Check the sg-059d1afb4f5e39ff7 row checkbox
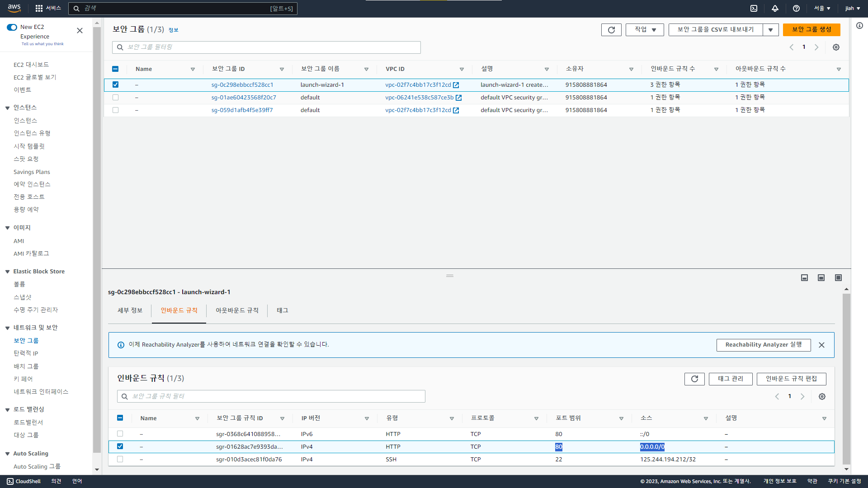This screenshot has height=488, width=868. click(x=115, y=110)
